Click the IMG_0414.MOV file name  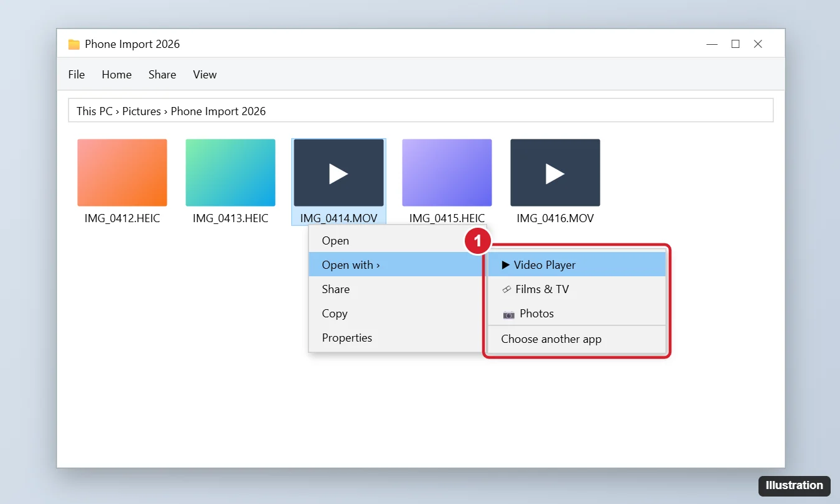point(338,218)
